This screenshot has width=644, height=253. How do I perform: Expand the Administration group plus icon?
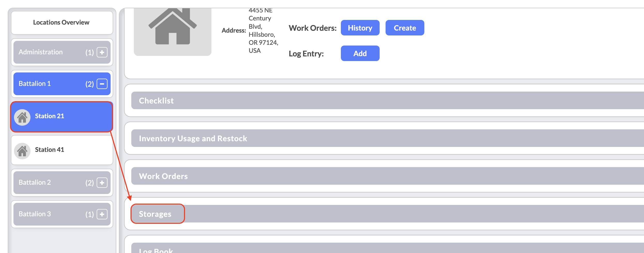click(102, 52)
